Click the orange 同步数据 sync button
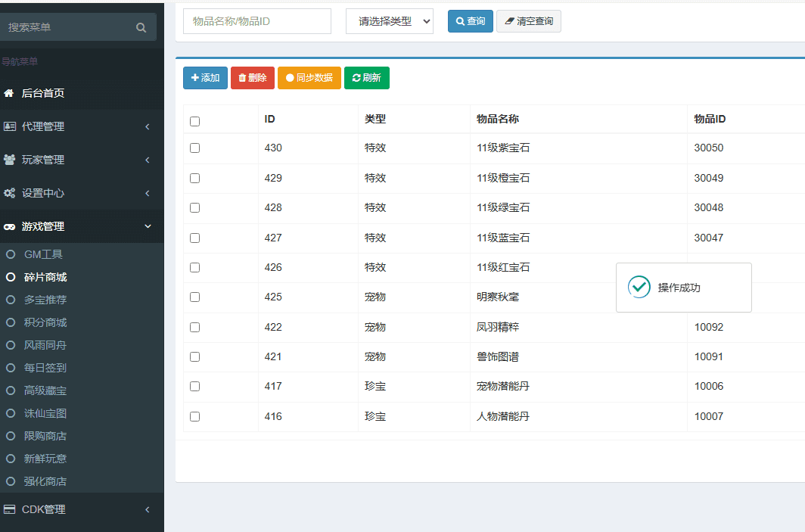This screenshot has height=532, width=805. click(309, 78)
